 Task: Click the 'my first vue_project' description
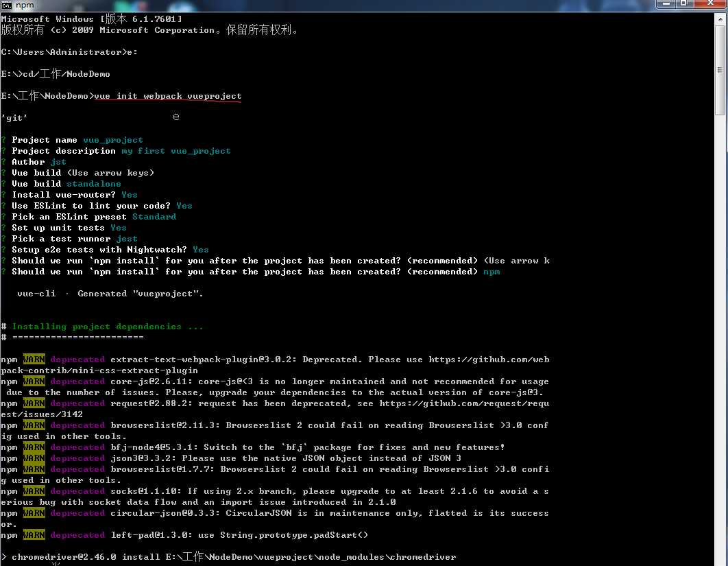tap(176, 151)
